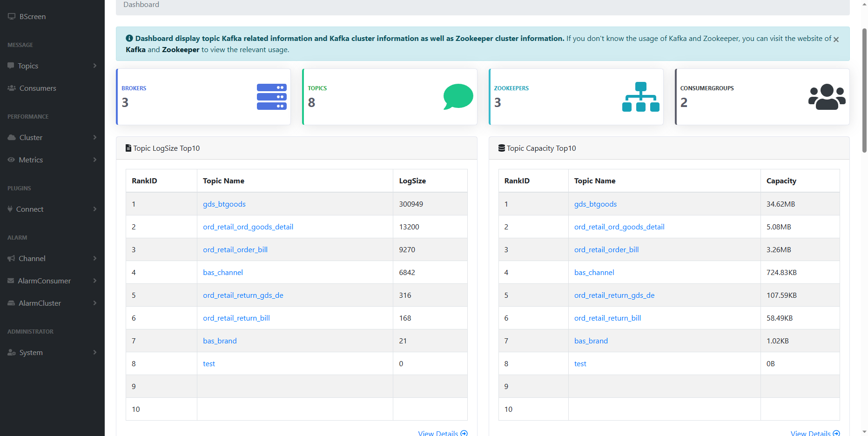Select the Cluster sidebar menu label
Image resolution: width=868 pixels, height=436 pixels.
click(x=31, y=137)
